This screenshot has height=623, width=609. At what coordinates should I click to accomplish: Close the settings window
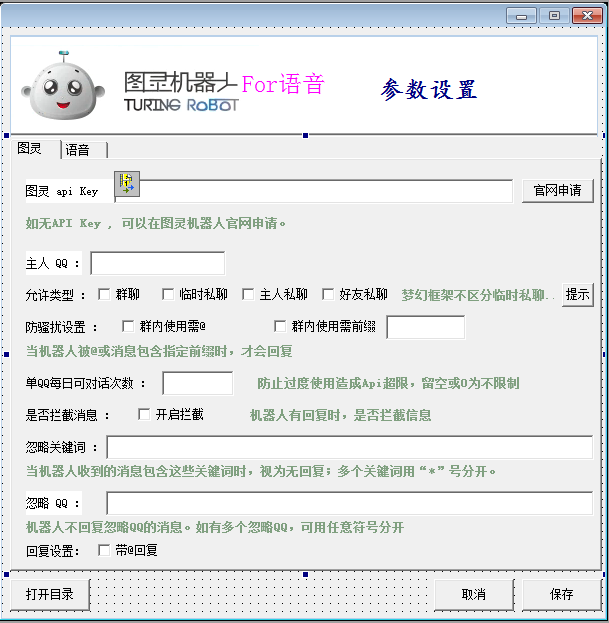(587, 16)
